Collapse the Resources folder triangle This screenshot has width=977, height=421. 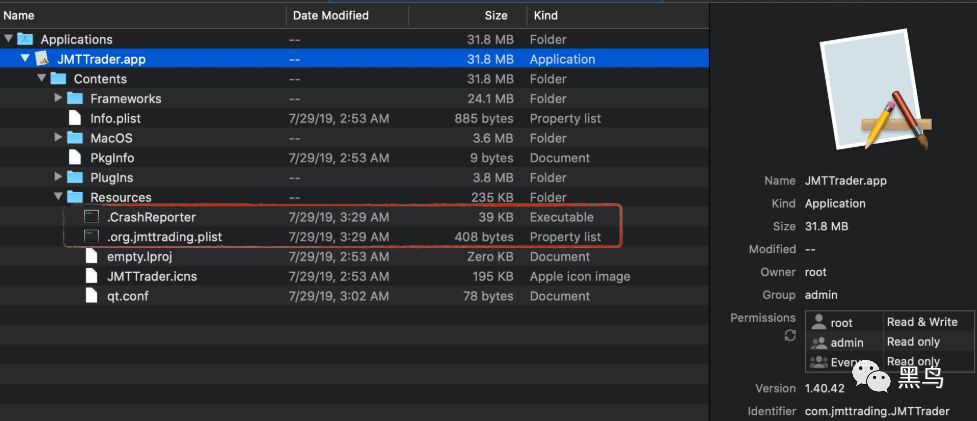click(x=58, y=197)
